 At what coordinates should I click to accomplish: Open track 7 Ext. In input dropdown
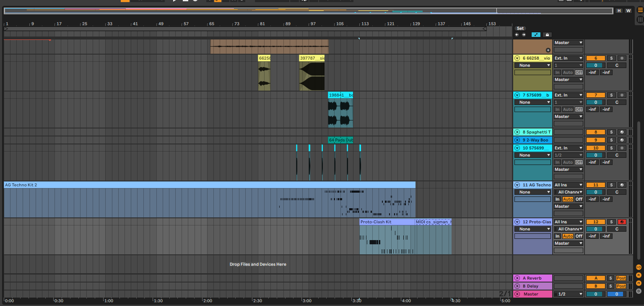(x=569, y=95)
